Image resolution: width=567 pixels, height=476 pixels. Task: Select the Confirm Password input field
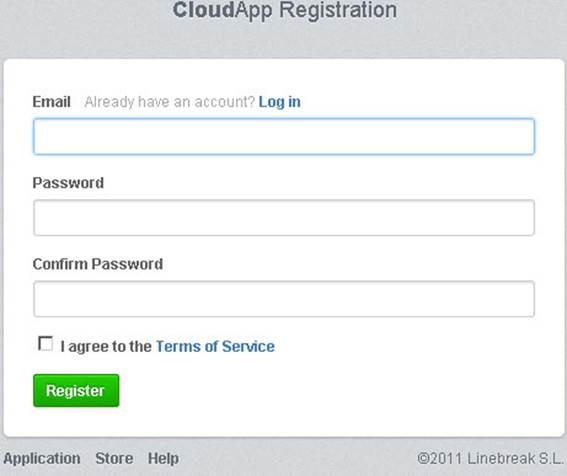coord(284,299)
